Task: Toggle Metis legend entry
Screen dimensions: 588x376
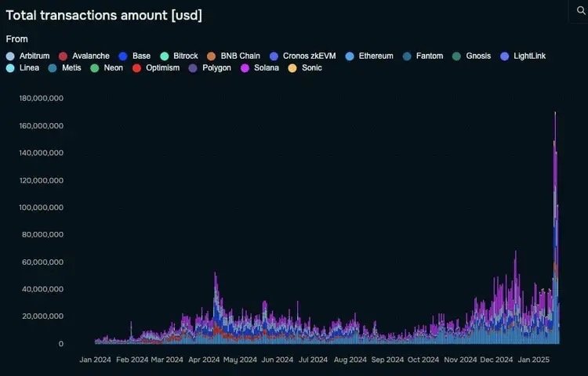Action: [x=64, y=68]
